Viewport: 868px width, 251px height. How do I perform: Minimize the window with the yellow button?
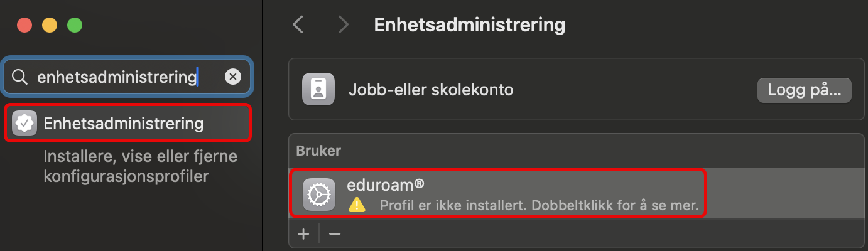pyautogui.click(x=50, y=26)
